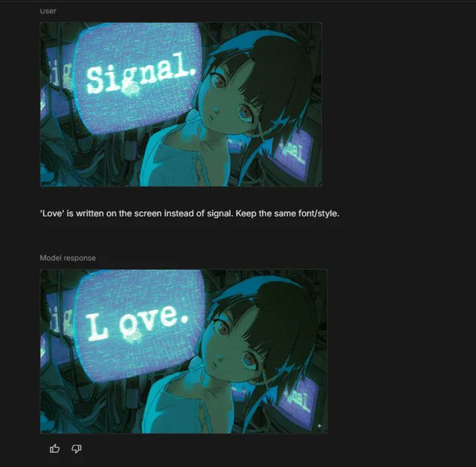Image resolution: width=476 pixels, height=467 pixels.
Task: Open the user's uploaded Signal image
Action: click(x=181, y=104)
